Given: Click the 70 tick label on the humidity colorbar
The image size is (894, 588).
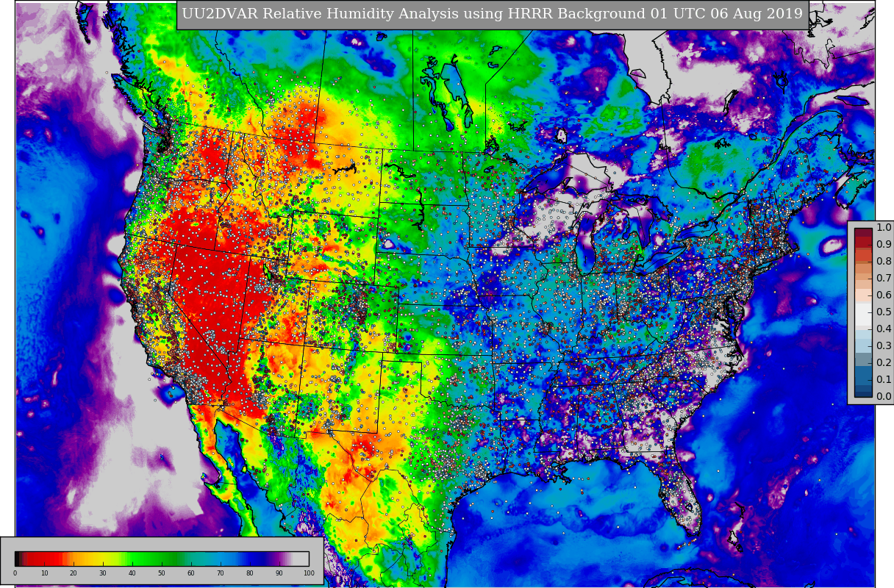Looking at the screenshot, I should 221,573.
